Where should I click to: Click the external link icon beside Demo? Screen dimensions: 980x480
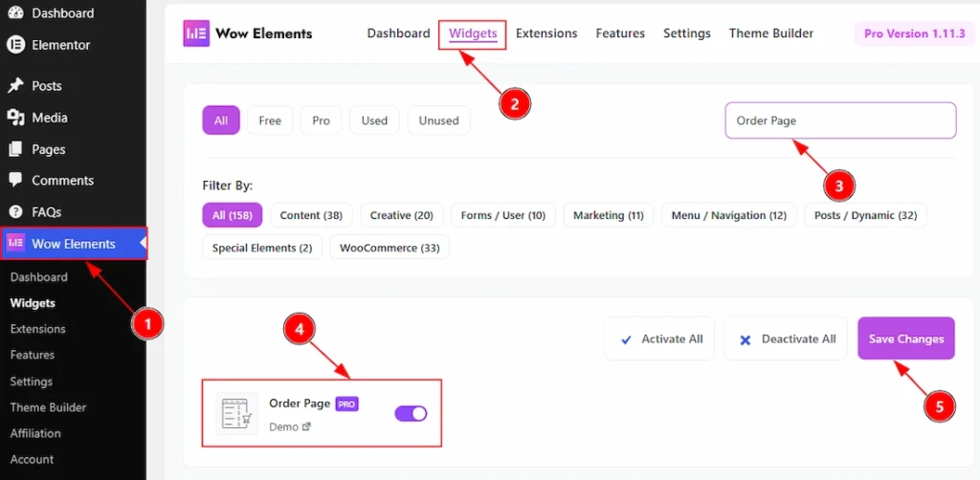point(306,427)
